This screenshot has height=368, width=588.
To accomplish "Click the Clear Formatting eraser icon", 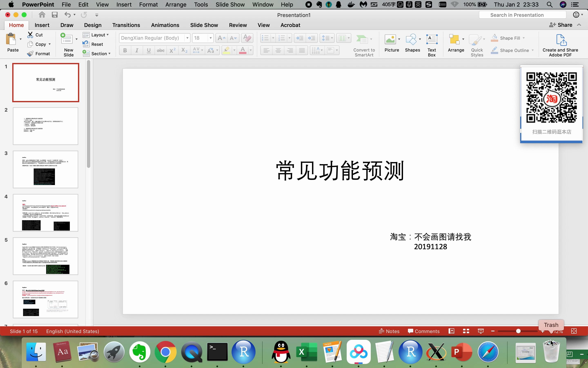I will pos(247,38).
